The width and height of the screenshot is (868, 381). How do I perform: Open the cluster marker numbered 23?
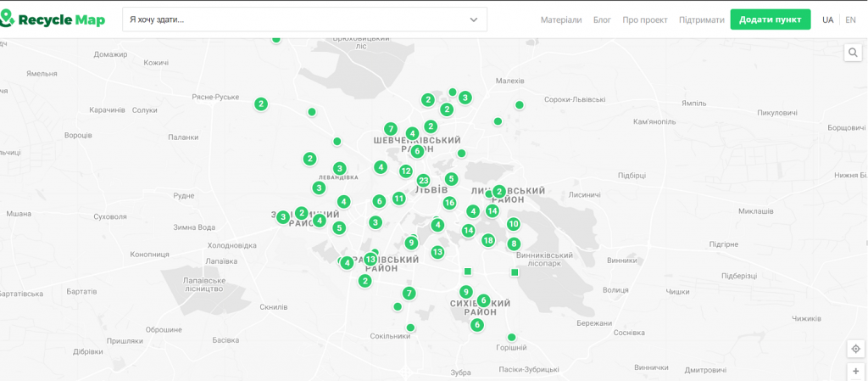click(423, 180)
